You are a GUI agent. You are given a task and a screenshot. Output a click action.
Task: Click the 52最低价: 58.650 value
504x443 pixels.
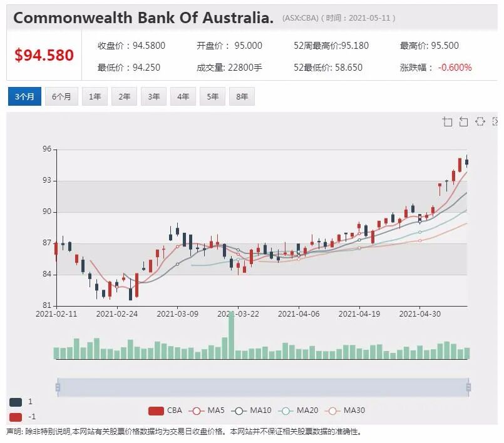click(x=328, y=68)
